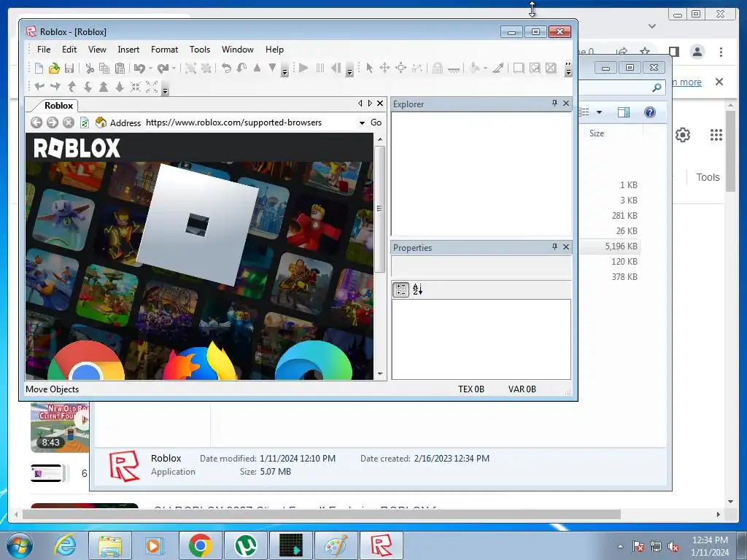Click the browser Back button in Roblox tab
747x560 pixels.
pos(36,122)
